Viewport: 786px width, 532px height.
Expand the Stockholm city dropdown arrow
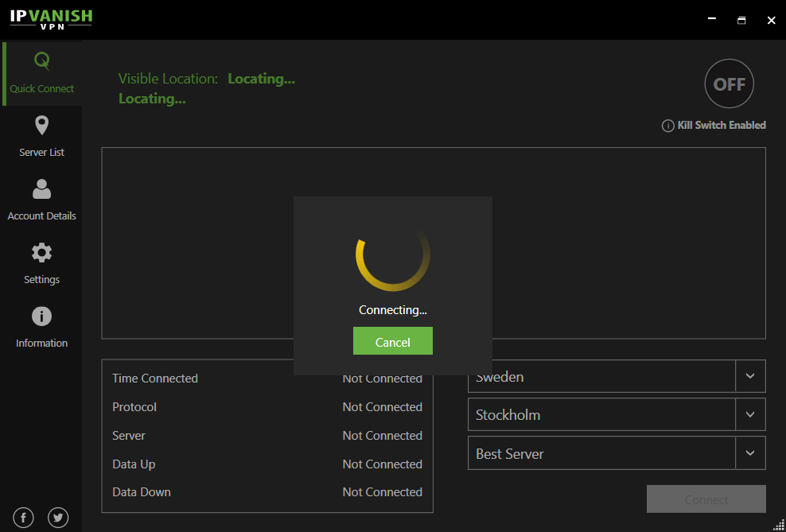[750, 414]
